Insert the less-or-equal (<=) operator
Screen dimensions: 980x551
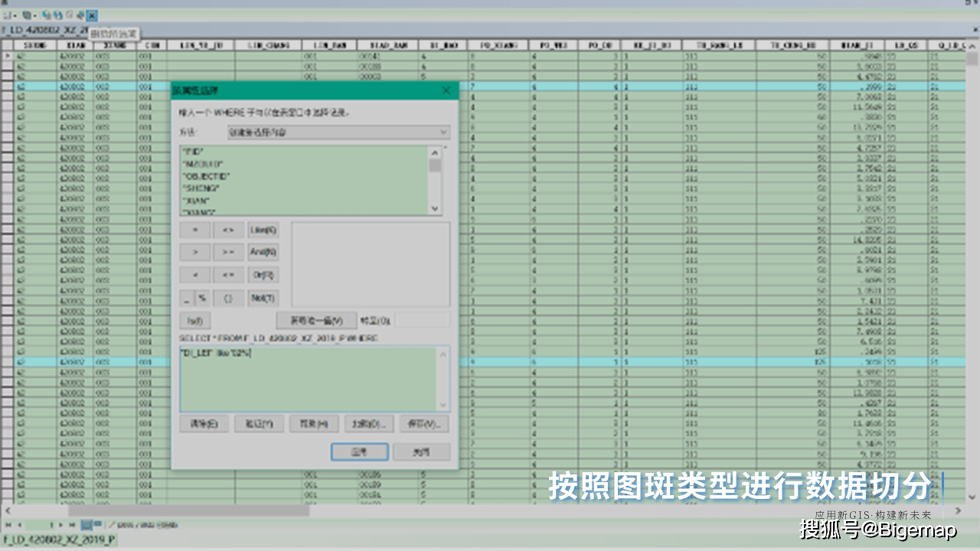tap(229, 274)
